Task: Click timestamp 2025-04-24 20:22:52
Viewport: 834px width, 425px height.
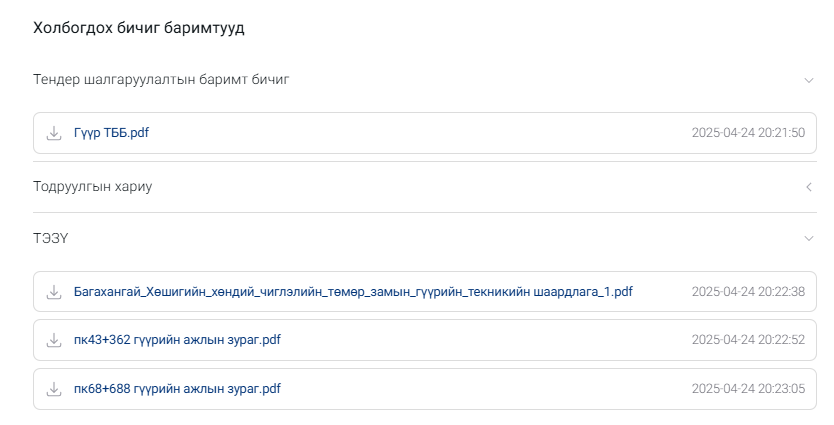Action: click(x=748, y=340)
